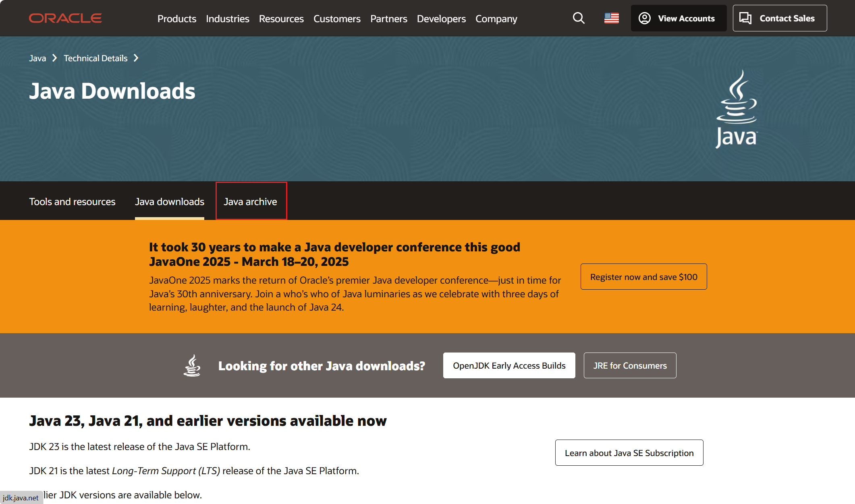Click the US flag country selector
The width and height of the screenshot is (855, 504).
pyautogui.click(x=611, y=18)
